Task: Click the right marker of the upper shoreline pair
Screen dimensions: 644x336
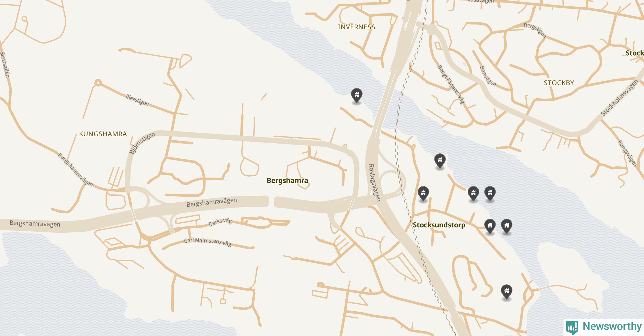Action: [x=490, y=194]
